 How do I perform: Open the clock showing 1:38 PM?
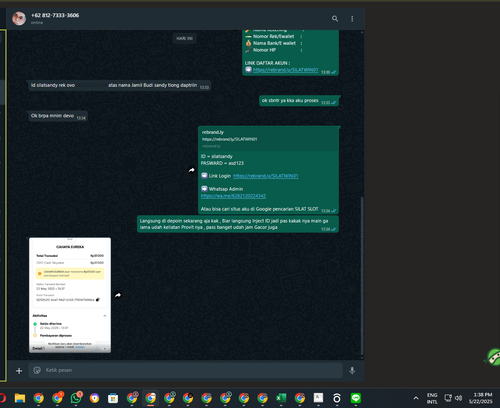[x=480, y=398]
